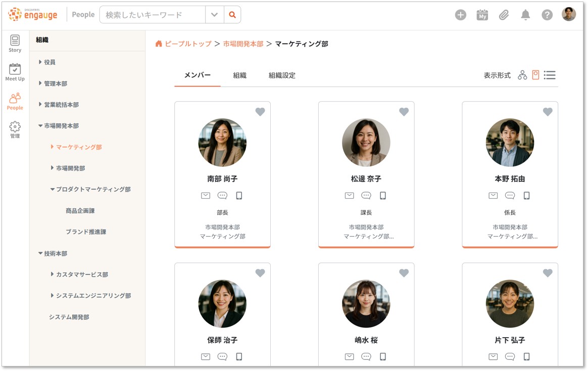Viewport: 588px width, 371px height.
Task: Select ブランド推進課 in the tree
Action: [x=86, y=232]
